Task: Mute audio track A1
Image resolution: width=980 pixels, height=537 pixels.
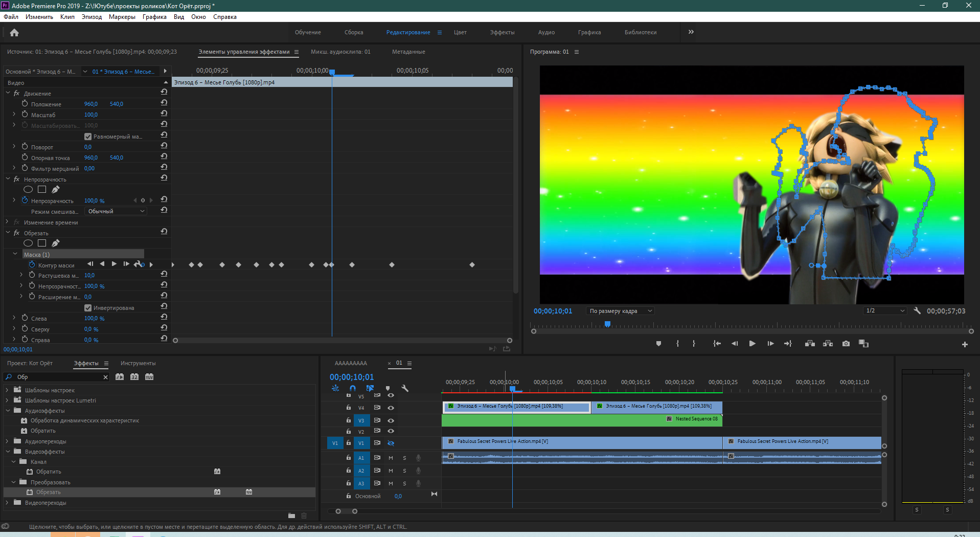Action: point(391,458)
